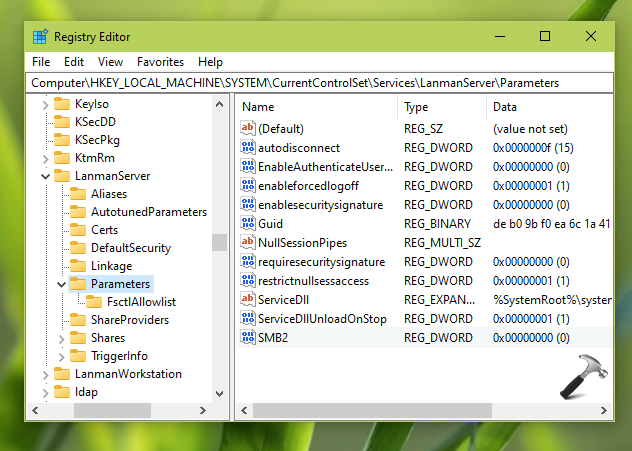
Task: Select the Shares key
Action: 108,338
